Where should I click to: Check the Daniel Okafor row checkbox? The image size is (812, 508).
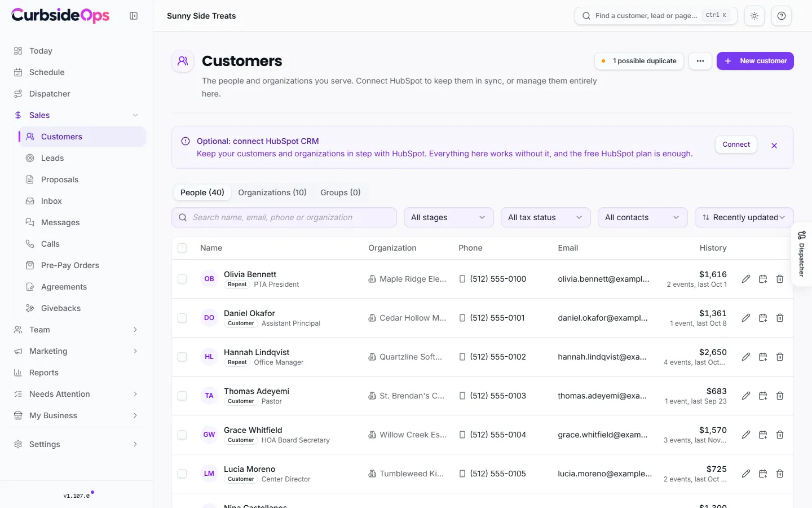182,318
